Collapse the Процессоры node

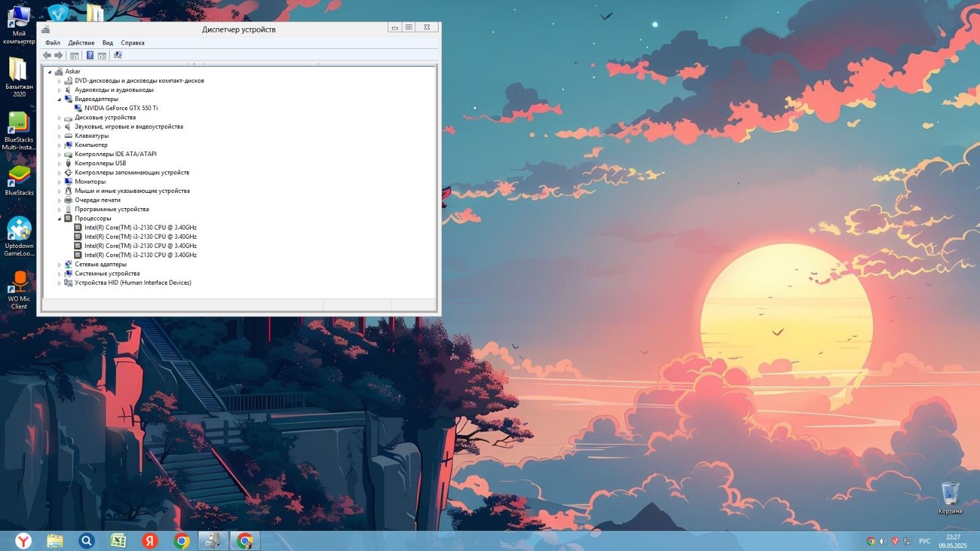point(59,219)
